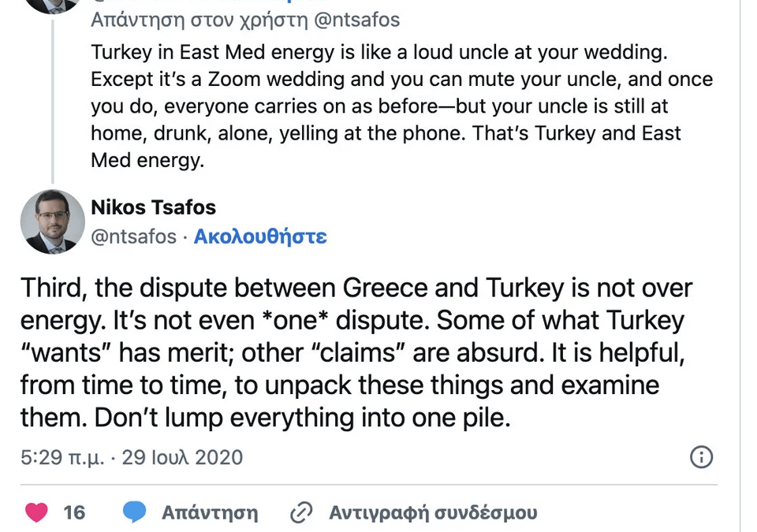Click the cropped avatar above the thread line
This screenshot has width=757, height=532.
pos(52,5)
